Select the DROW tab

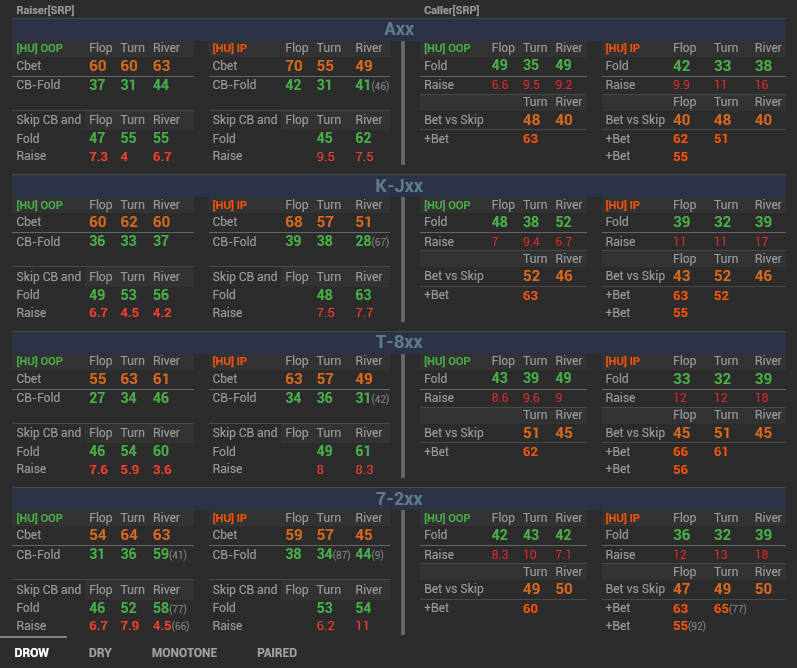click(x=32, y=652)
